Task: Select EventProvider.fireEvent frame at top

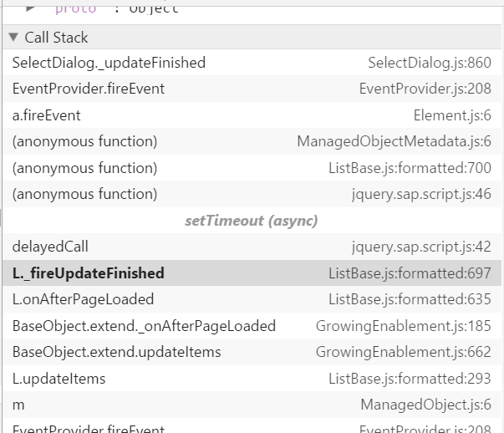Action: click(x=252, y=89)
